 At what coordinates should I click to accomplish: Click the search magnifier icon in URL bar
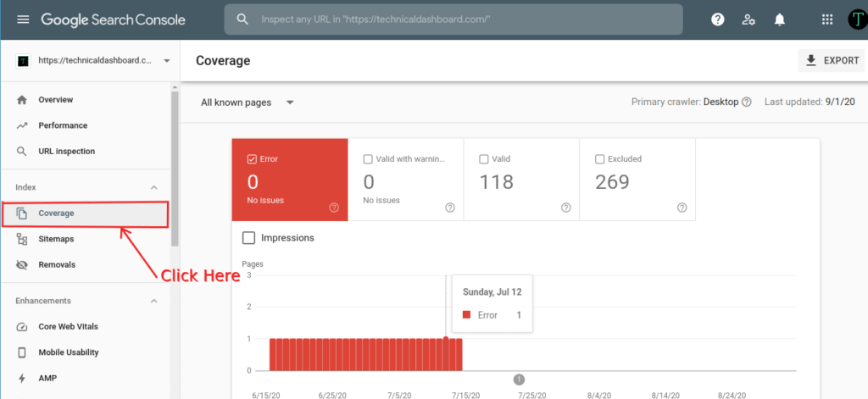click(242, 19)
